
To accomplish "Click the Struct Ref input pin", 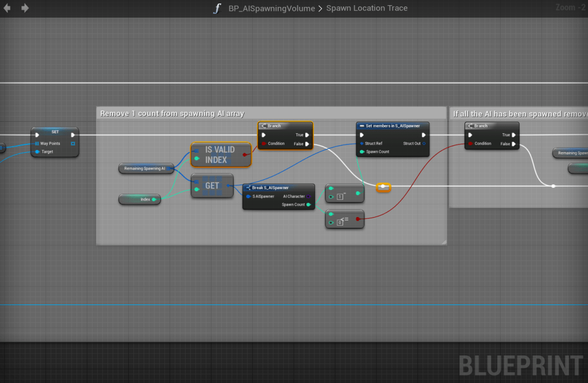I will pyautogui.click(x=362, y=144).
